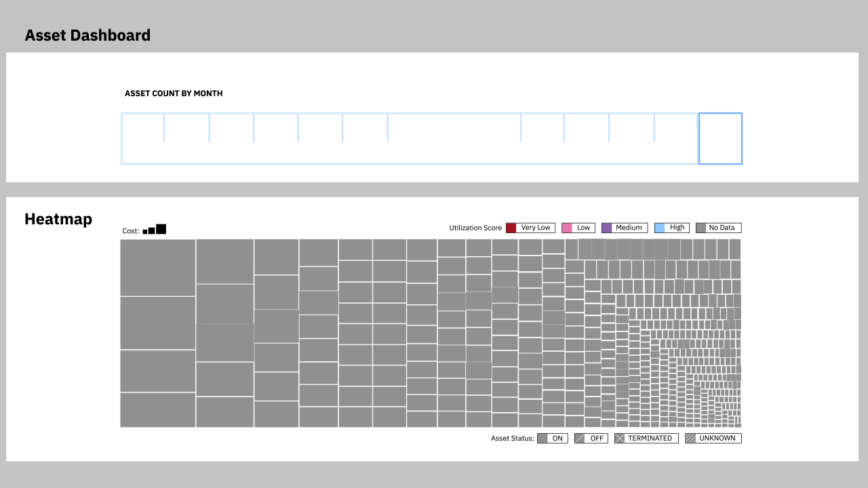This screenshot has height=488, width=868.
Task: Filter heatmap by OFF asset status
Action: coord(591,439)
